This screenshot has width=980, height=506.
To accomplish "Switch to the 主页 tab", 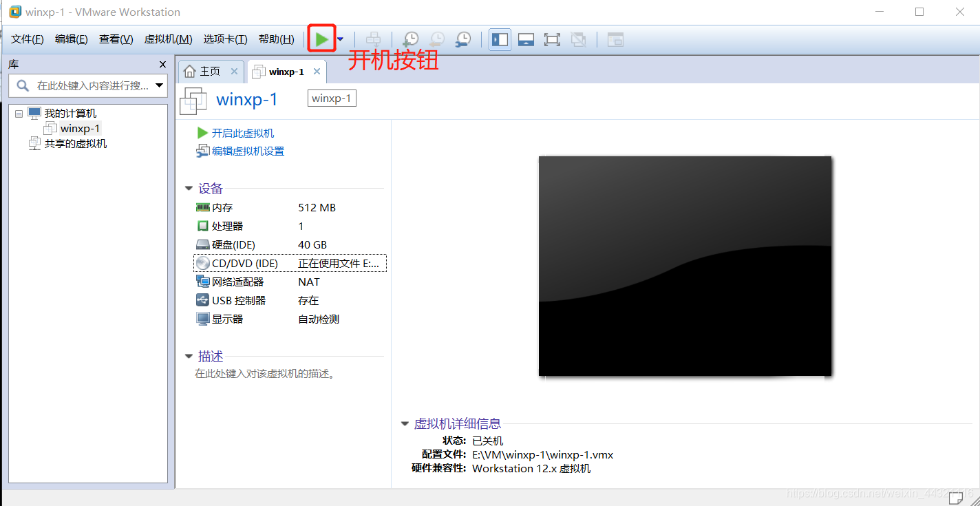I will (x=210, y=72).
